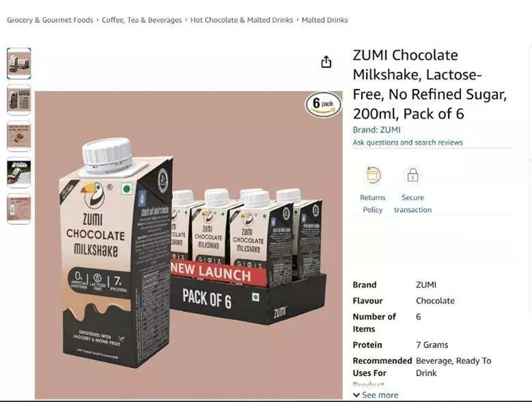Select the second product thumbnail

pyautogui.click(x=19, y=100)
